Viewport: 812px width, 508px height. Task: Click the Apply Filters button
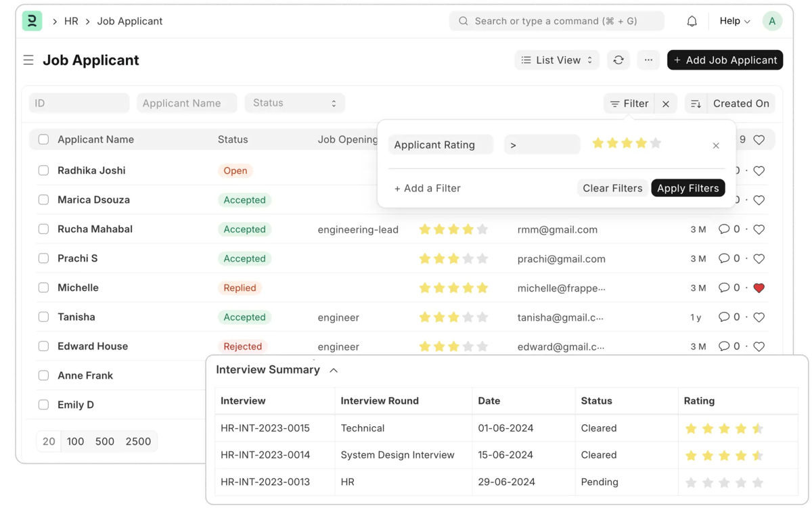(x=687, y=188)
